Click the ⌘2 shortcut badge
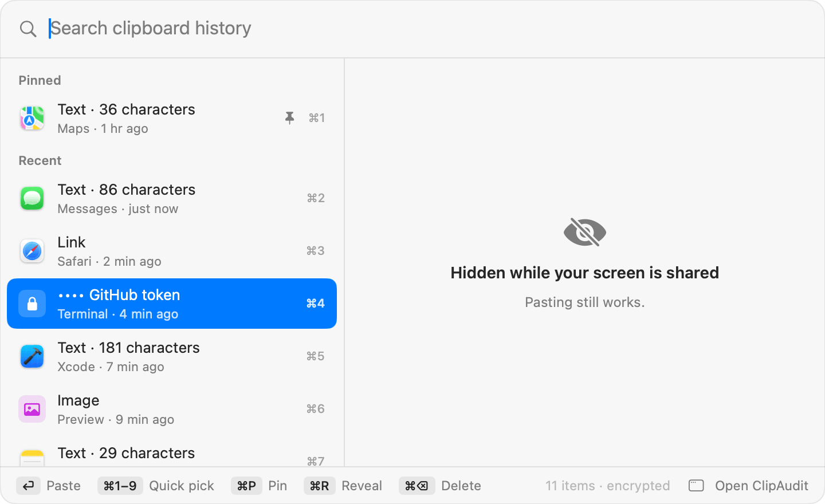Image resolution: width=825 pixels, height=504 pixels. click(316, 198)
